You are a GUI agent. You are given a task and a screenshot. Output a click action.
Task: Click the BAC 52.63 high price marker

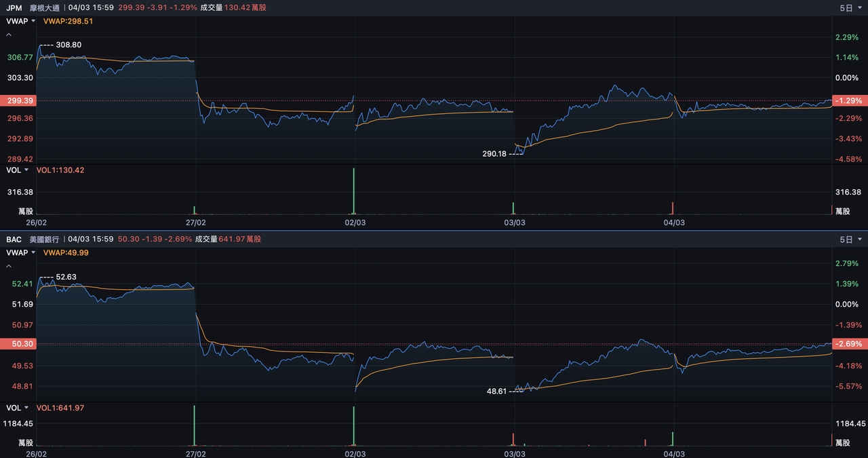66,277
